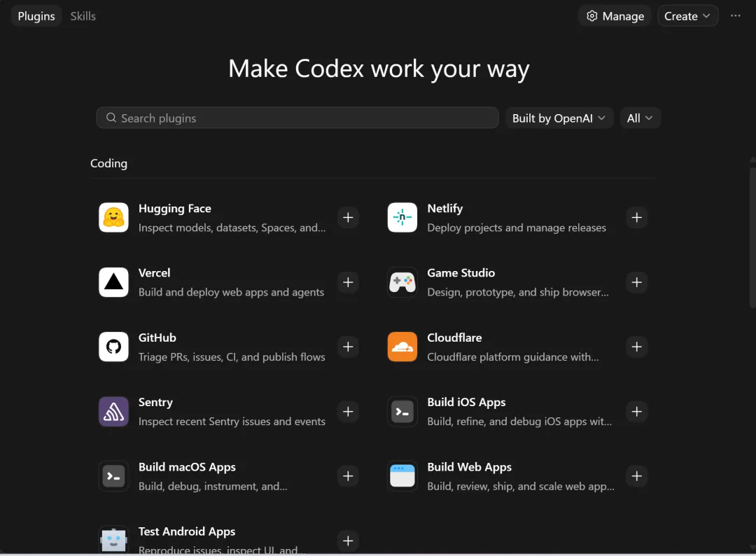The height and width of the screenshot is (556, 756).
Task: Open the Build macOS Apps title
Action: click(187, 467)
